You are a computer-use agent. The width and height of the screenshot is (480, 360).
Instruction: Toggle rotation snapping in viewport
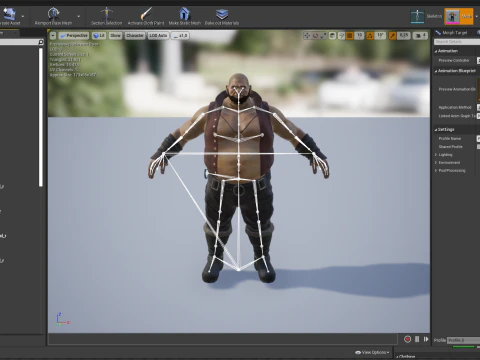coord(370,35)
